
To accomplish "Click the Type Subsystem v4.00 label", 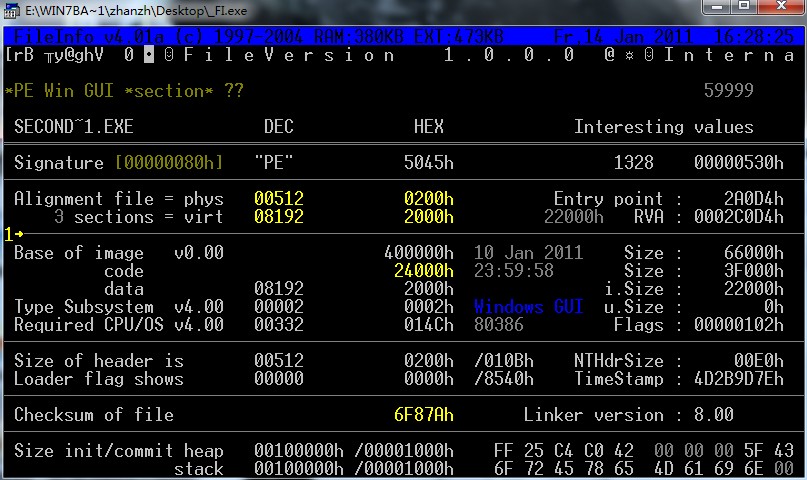I will [x=119, y=307].
